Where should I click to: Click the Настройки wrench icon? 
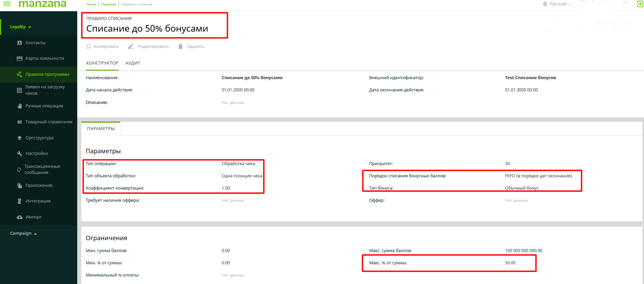pos(19,154)
